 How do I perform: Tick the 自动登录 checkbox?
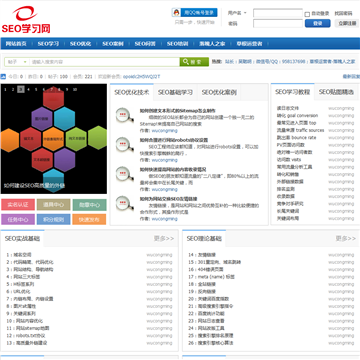[x=307, y=14]
